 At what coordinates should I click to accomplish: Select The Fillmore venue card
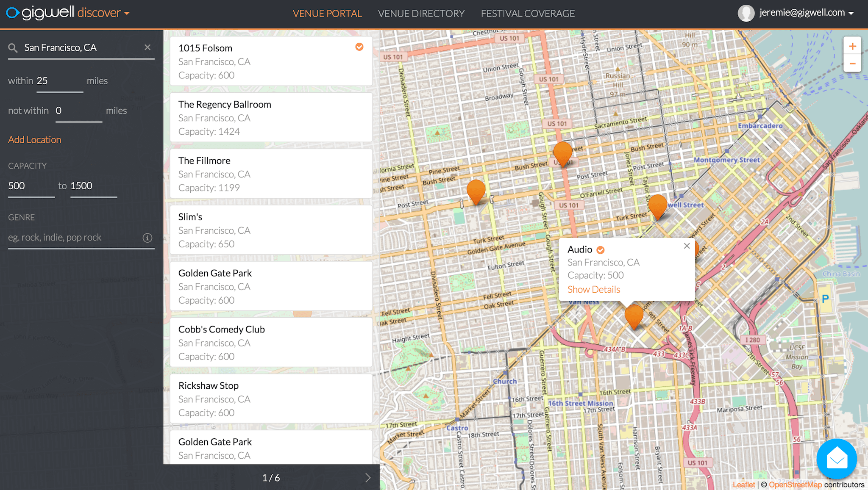pyautogui.click(x=271, y=174)
